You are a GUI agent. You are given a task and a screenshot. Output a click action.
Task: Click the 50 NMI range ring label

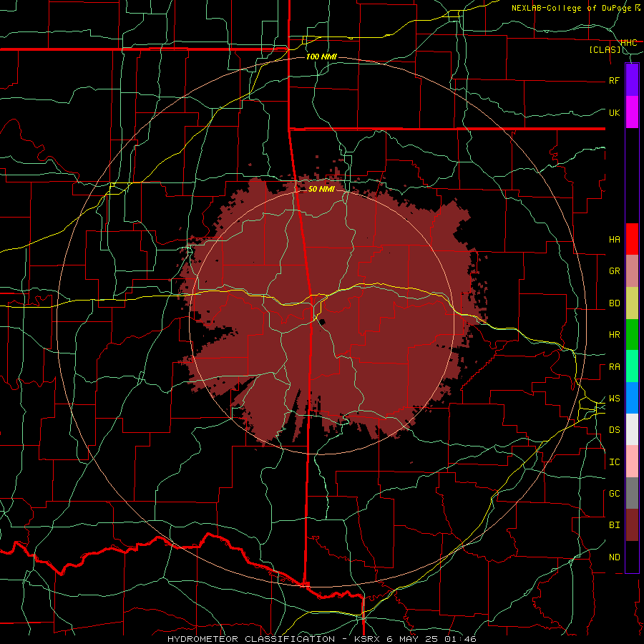click(321, 189)
